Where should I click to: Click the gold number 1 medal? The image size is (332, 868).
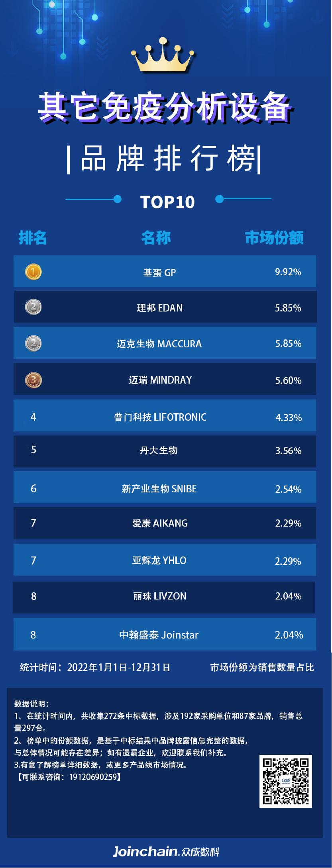pyautogui.click(x=33, y=272)
